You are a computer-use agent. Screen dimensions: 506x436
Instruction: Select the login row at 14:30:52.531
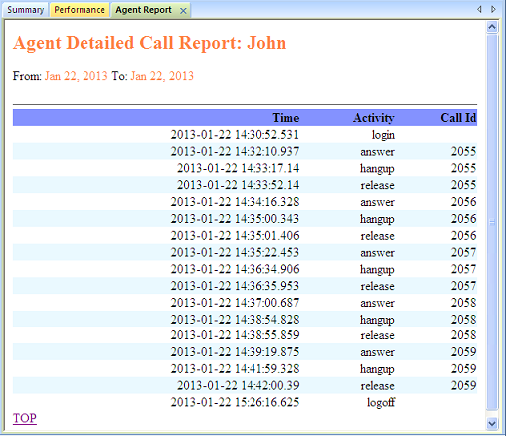click(245, 135)
